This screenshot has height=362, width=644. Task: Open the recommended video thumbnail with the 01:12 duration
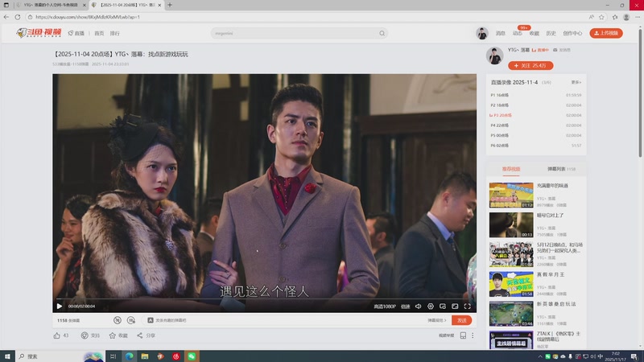tap(511, 195)
